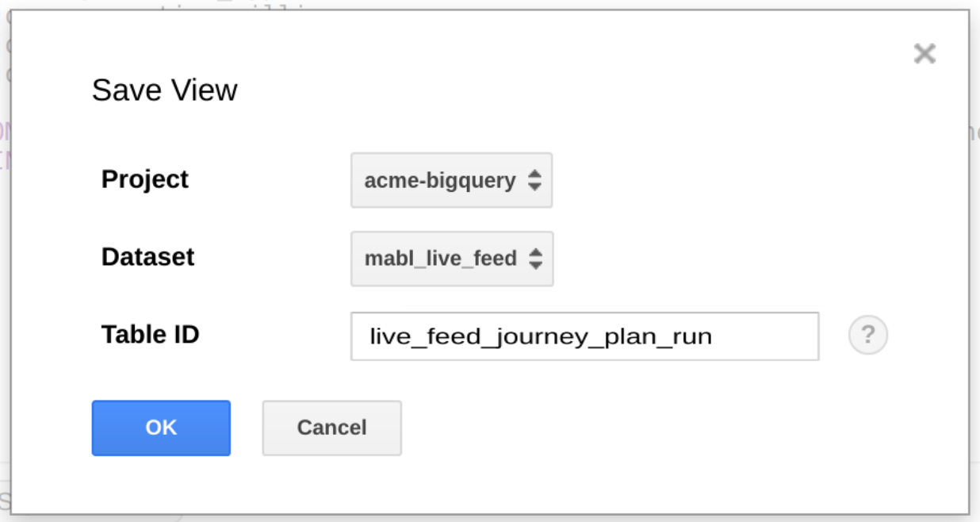
Task: Click the arrows on the Project selector
Action: tap(535, 181)
